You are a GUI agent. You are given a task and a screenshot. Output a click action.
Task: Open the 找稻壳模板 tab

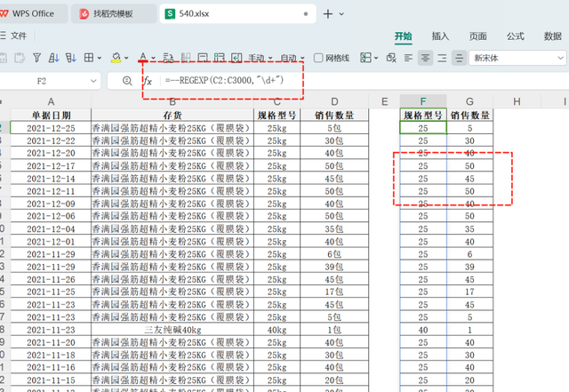[x=114, y=14]
